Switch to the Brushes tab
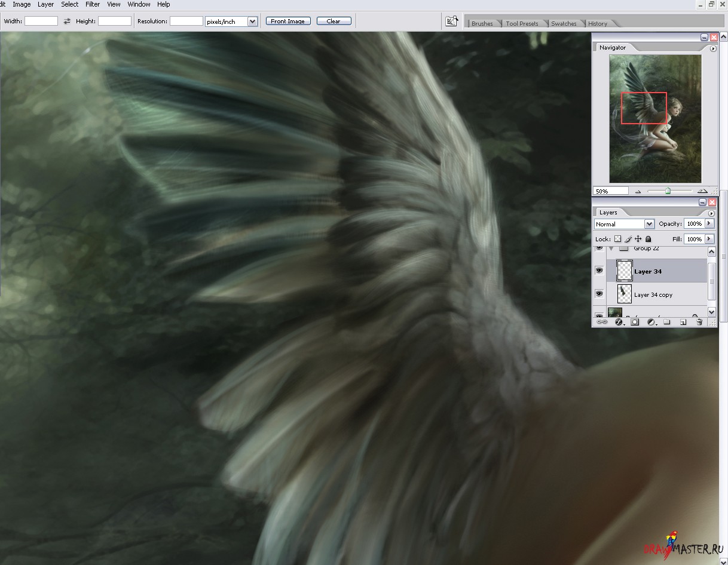The width and height of the screenshot is (728, 565). (482, 23)
